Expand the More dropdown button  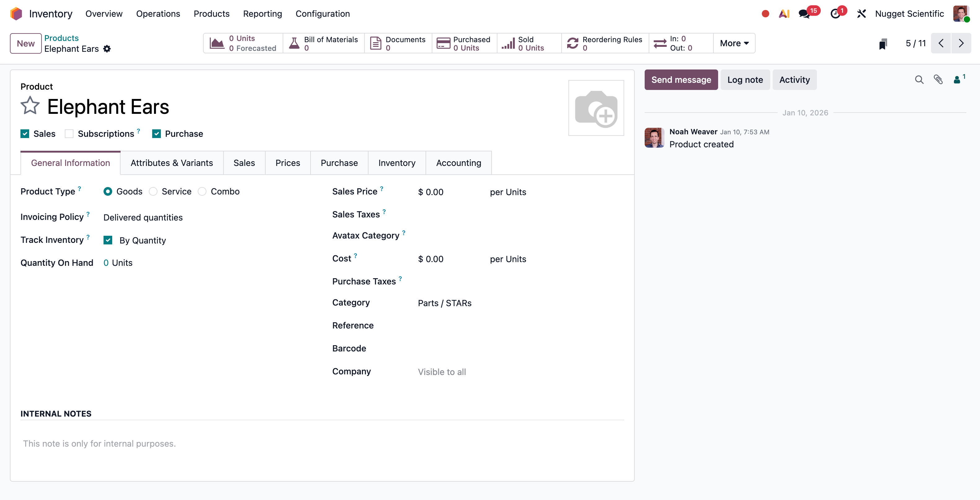(x=734, y=43)
